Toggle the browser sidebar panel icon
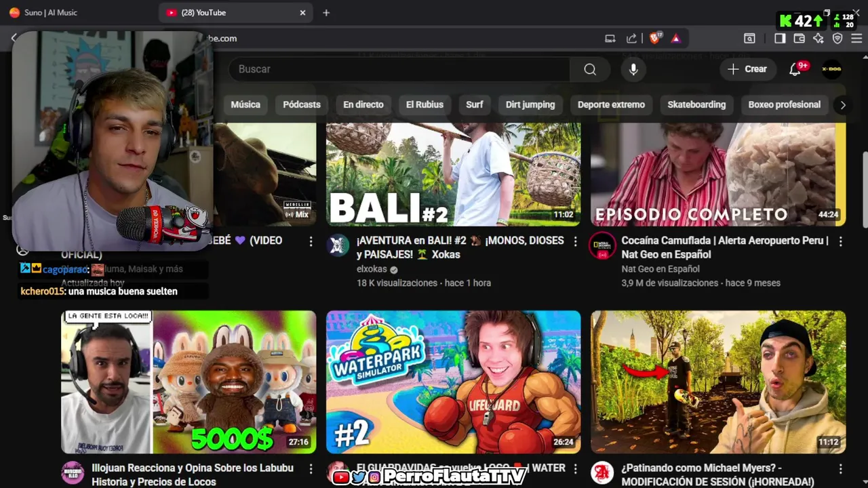This screenshot has width=868, height=488. pos(780,39)
